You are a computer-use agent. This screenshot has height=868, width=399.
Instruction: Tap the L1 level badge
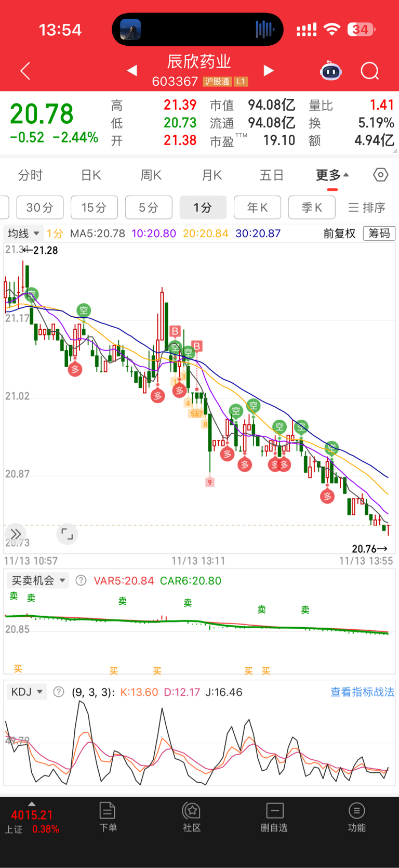coord(241,82)
